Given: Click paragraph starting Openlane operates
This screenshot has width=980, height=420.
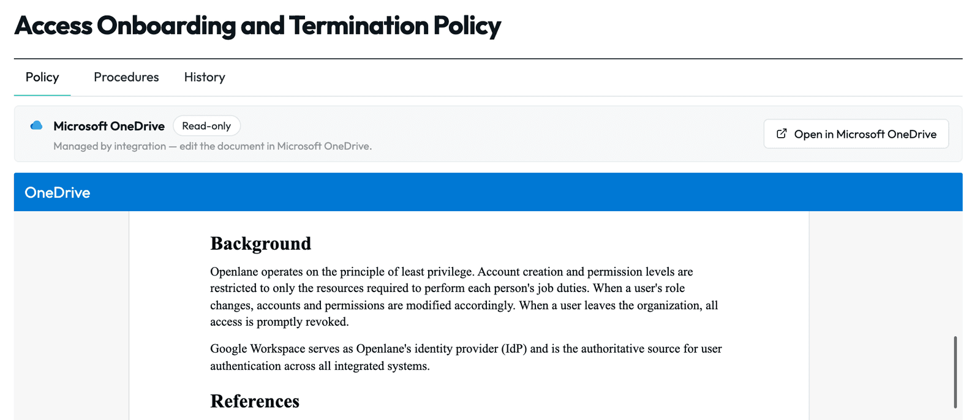Looking at the screenshot, I should [464, 296].
